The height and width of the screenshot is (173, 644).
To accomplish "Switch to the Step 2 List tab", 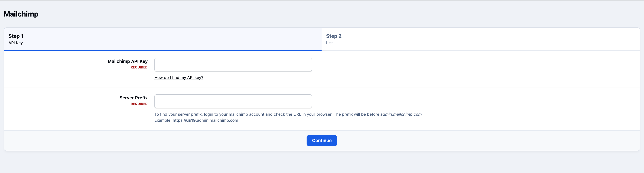I will (x=481, y=39).
